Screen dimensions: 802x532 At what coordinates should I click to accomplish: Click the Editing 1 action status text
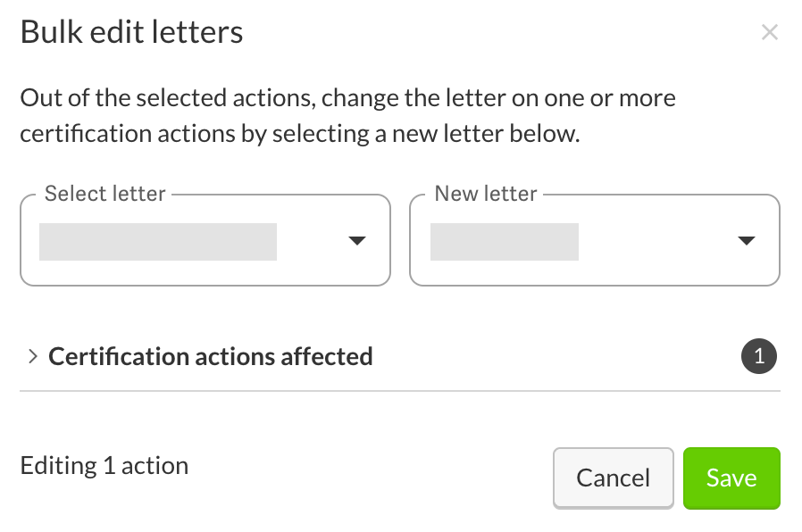pyautogui.click(x=104, y=466)
